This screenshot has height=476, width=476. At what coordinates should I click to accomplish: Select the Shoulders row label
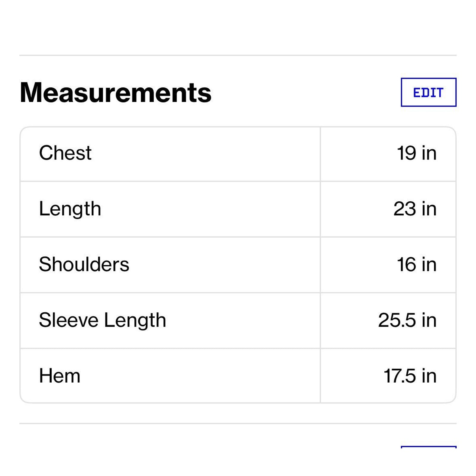pyautogui.click(x=84, y=264)
